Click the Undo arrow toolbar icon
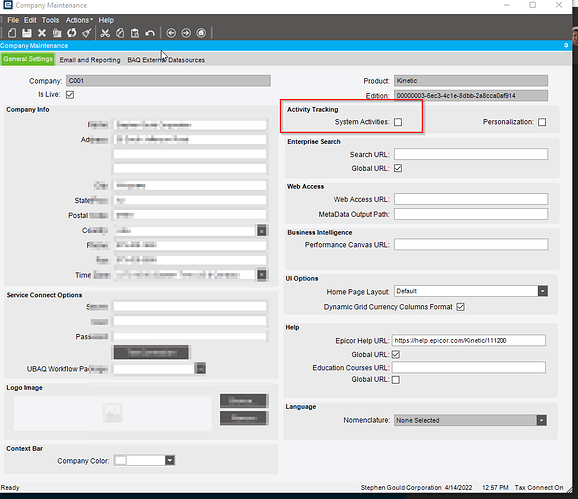 tap(150, 33)
